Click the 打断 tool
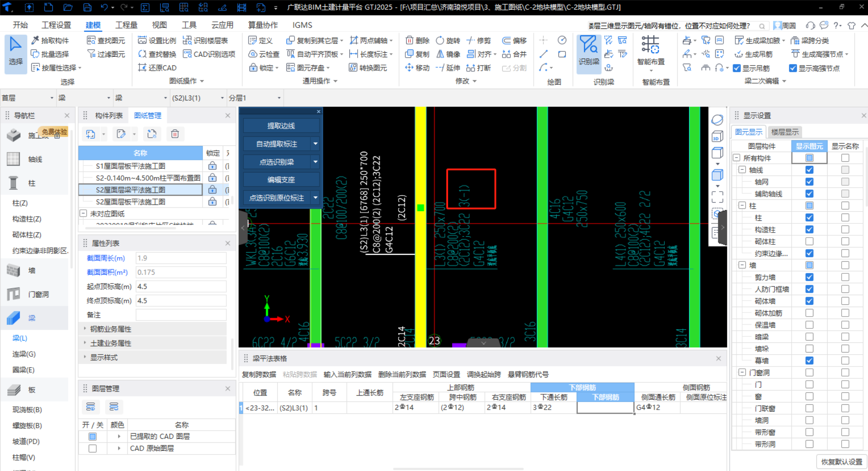 479,68
